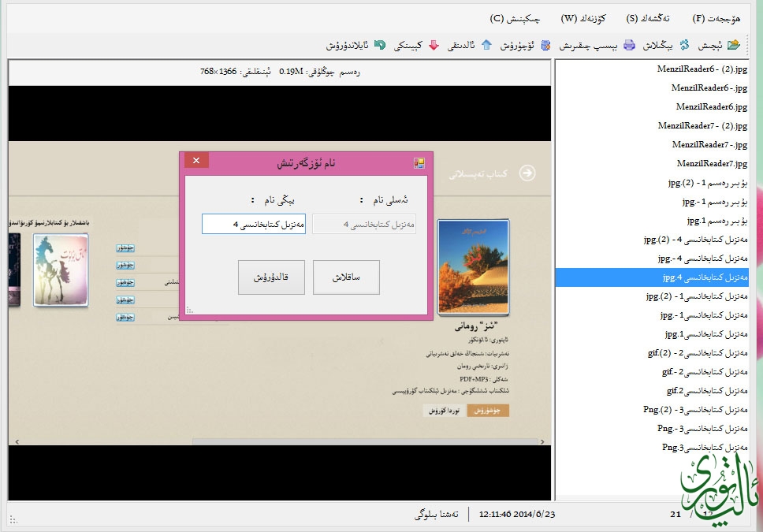Click the Print (بېسىپ چىقىرىش) printer icon
763x532 pixels.
pos(629,45)
